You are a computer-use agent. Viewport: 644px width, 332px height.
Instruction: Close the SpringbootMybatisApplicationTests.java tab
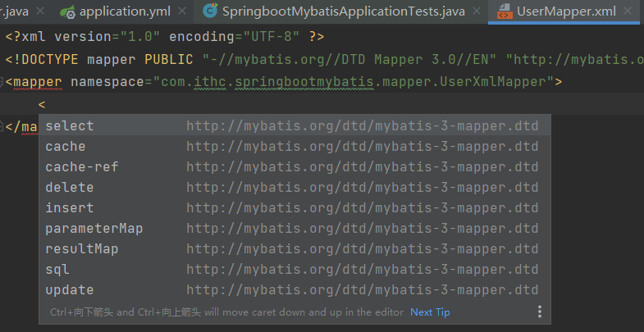(x=477, y=11)
